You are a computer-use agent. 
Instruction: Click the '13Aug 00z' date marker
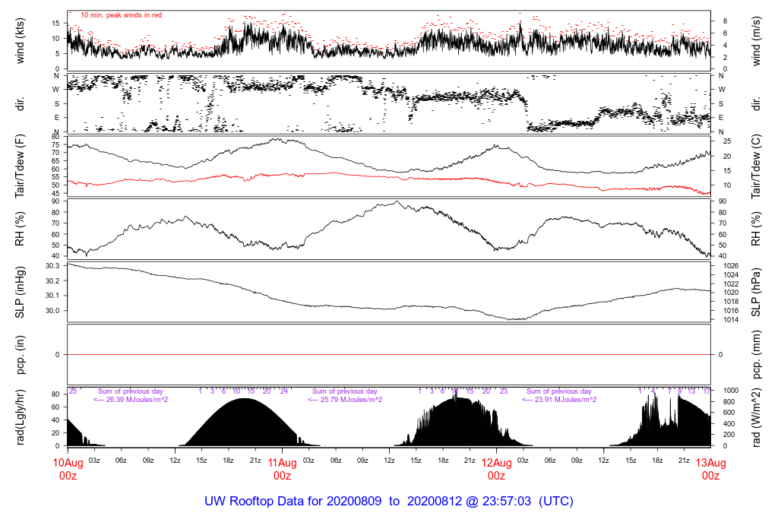pyautogui.click(x=710, y=469)
